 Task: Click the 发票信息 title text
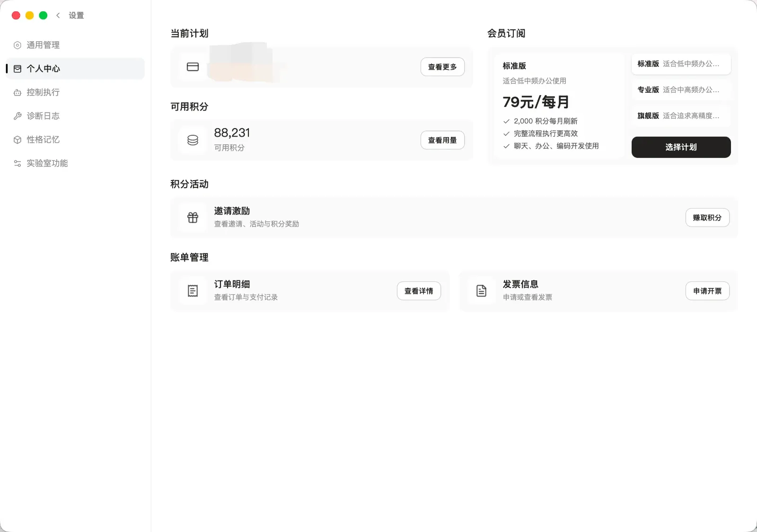coord(520,284)
